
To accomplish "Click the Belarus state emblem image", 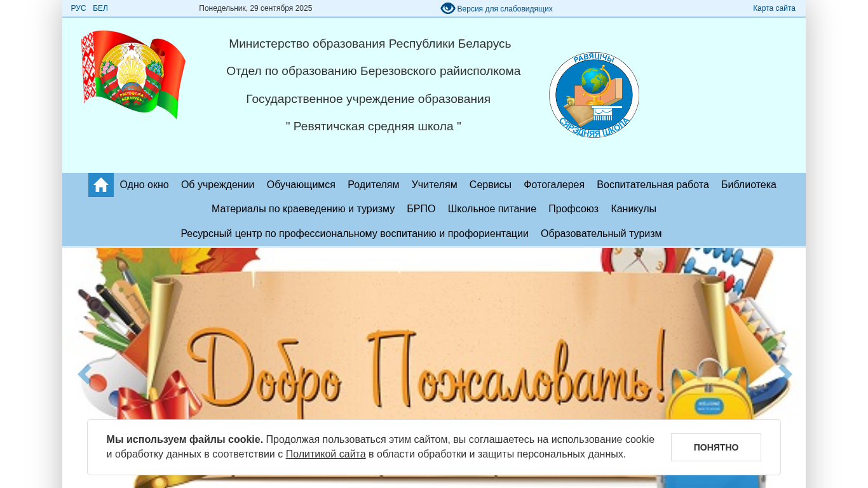I will (x=133, y=75).
